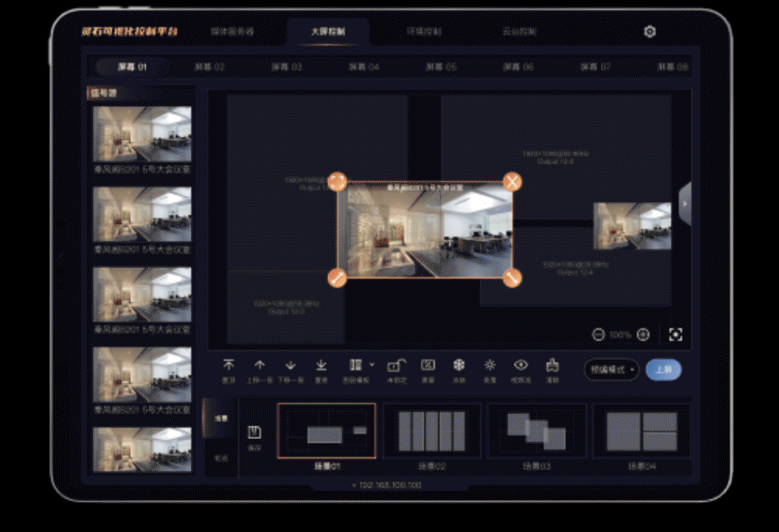This screenshot has height=532, width=779.
Task: Click the blue submit button
Action: coord(663,370)
